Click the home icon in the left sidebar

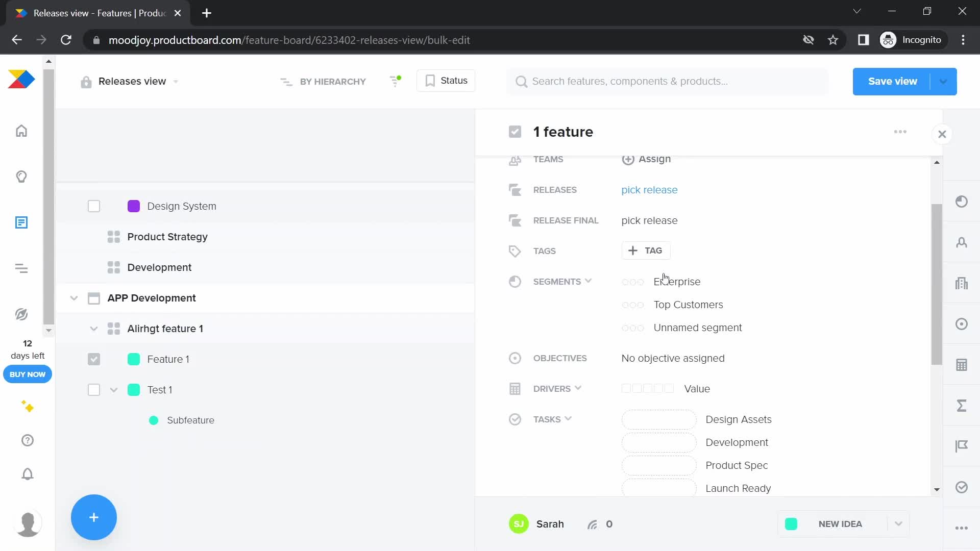(x=21, y=131)
